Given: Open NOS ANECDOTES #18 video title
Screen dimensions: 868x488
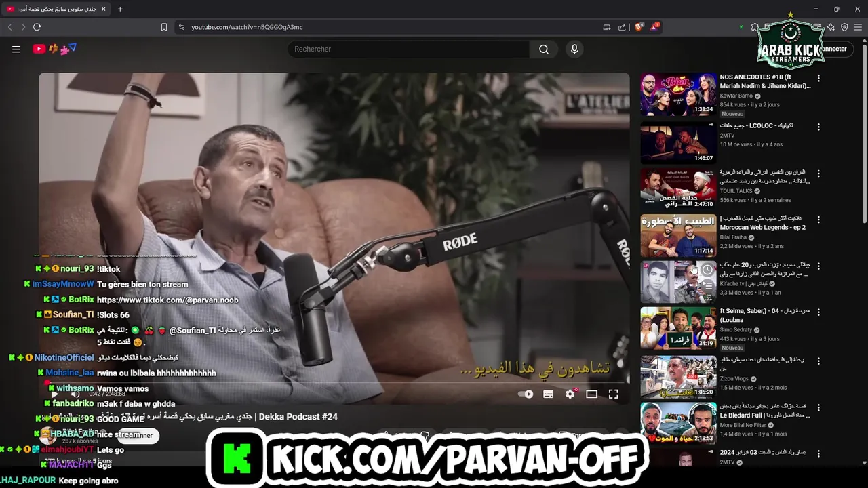Looking at the screenshot, I should click(765, 81).
